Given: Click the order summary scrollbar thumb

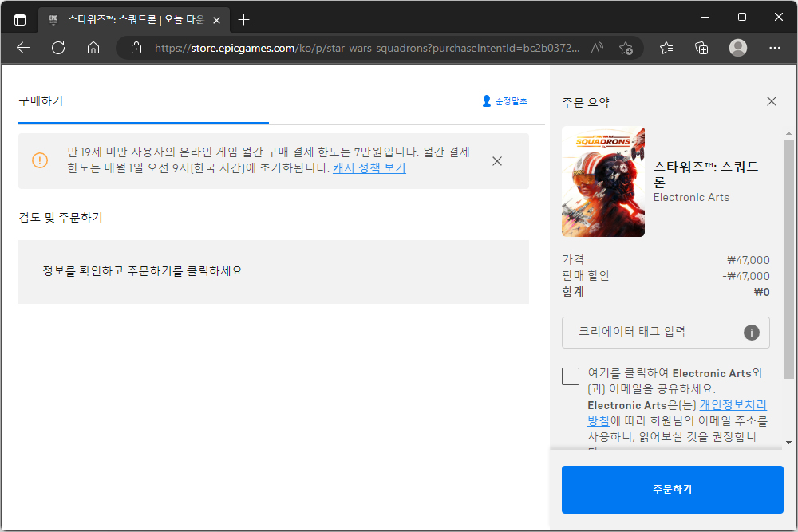Looking at the screenshot, I should click(788, 259).
